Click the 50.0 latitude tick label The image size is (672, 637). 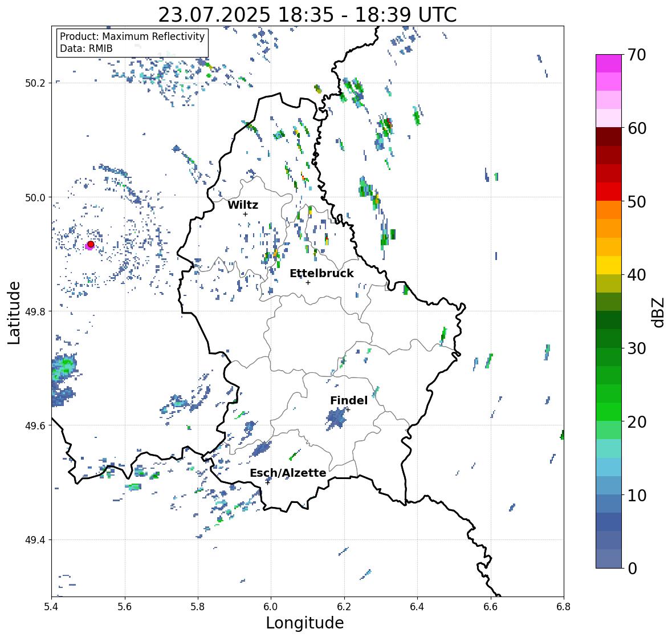tap(36, 198)
